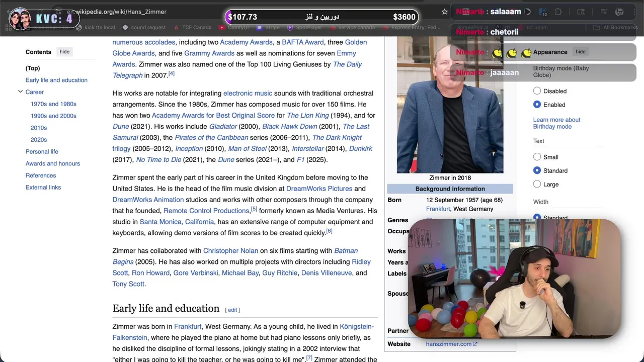Jump to (Top) in Contents
The image size is (644, 362).
pos(33,68)
